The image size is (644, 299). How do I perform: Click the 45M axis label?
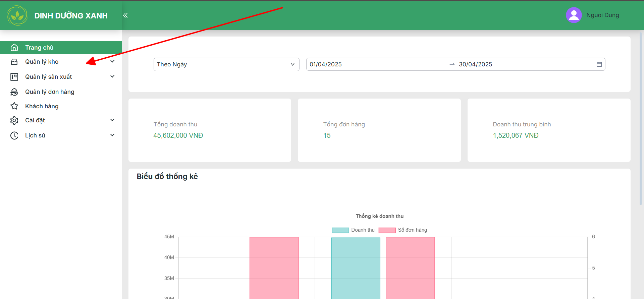point(169,237)
